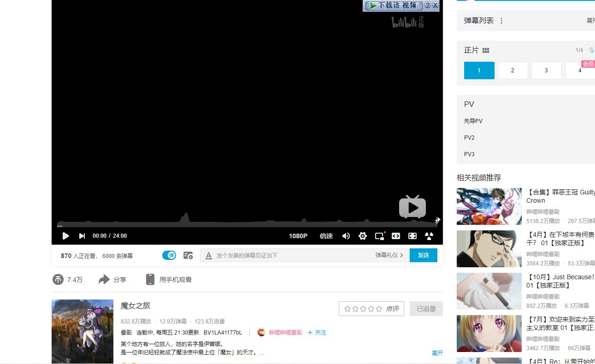This screenshot has width=595, height=364.
Task: Switch to widescreen mode
Action: click(x=396, y=236)
